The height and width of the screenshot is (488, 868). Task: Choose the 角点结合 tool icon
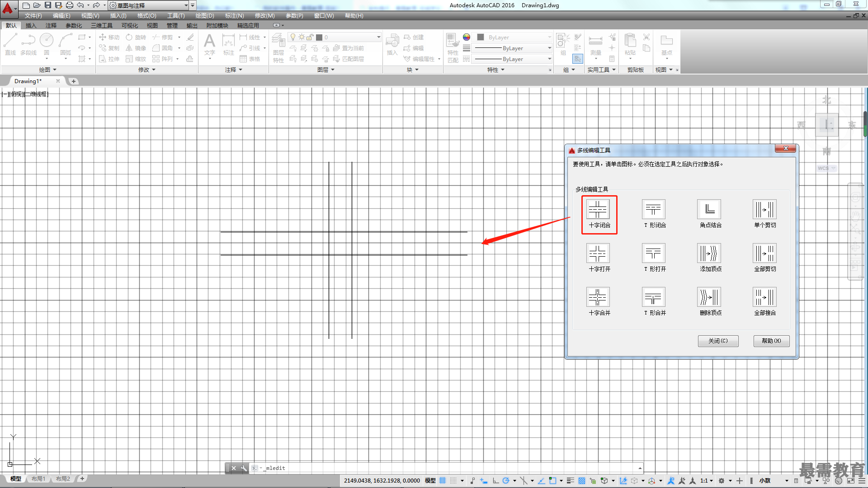point(709,210)
